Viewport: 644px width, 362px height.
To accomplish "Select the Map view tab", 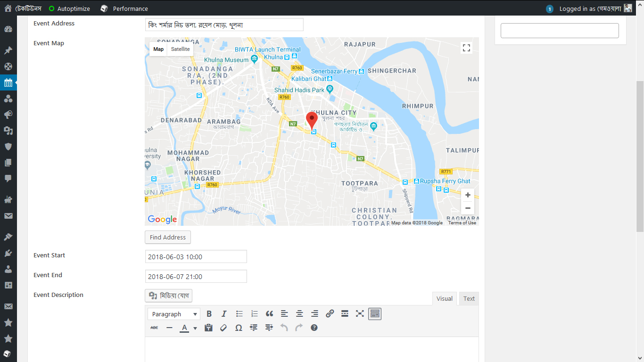I will pyautogui.click(x=158, y=49).
